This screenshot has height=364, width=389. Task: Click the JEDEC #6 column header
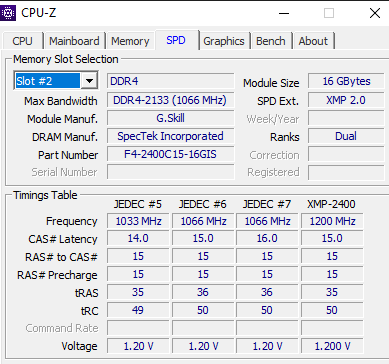pos(203,204)
